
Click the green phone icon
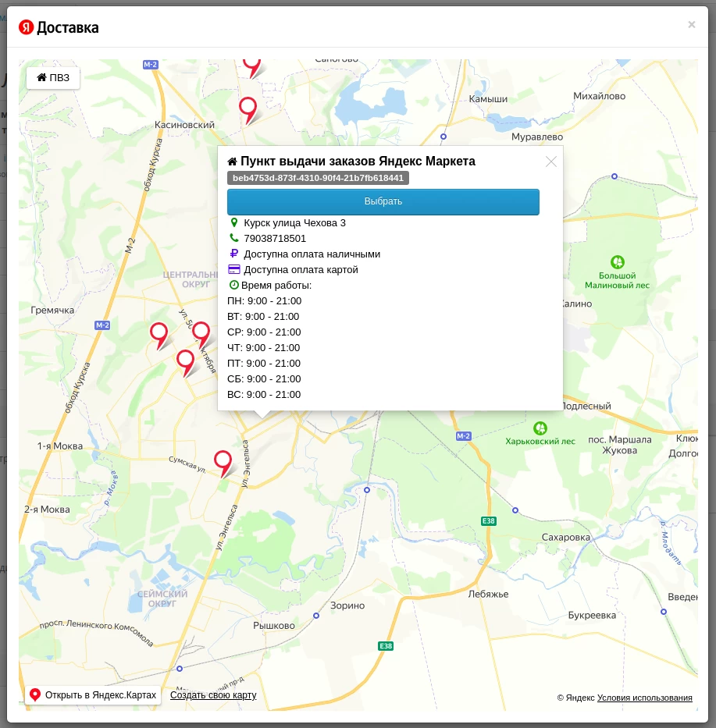234,238
